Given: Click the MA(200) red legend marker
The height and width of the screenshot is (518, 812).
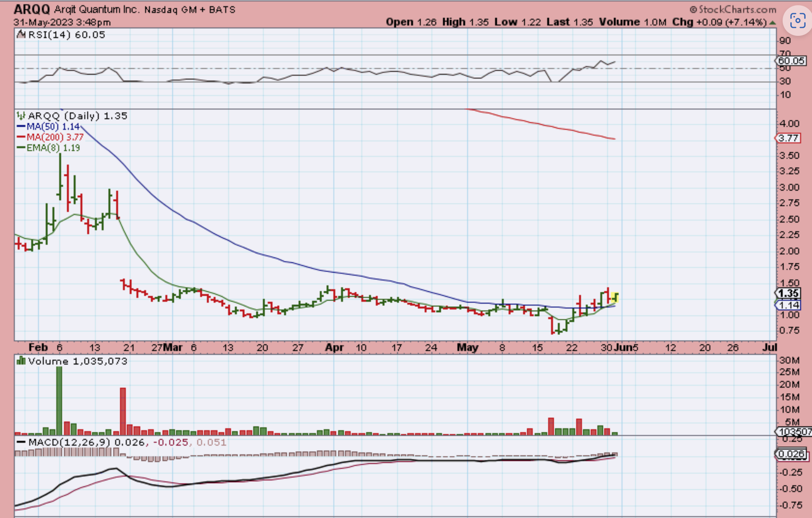Looking at the screenshot, I should click(21, 137).
